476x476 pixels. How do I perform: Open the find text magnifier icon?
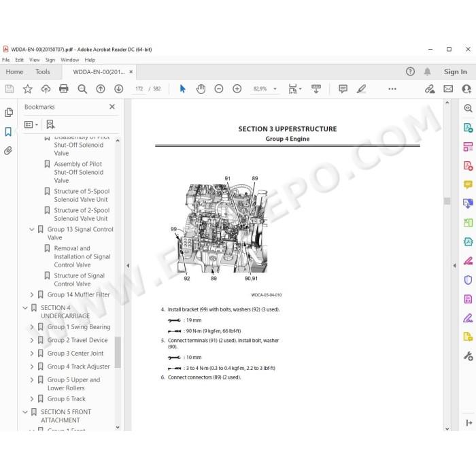[x=82, y=88]
